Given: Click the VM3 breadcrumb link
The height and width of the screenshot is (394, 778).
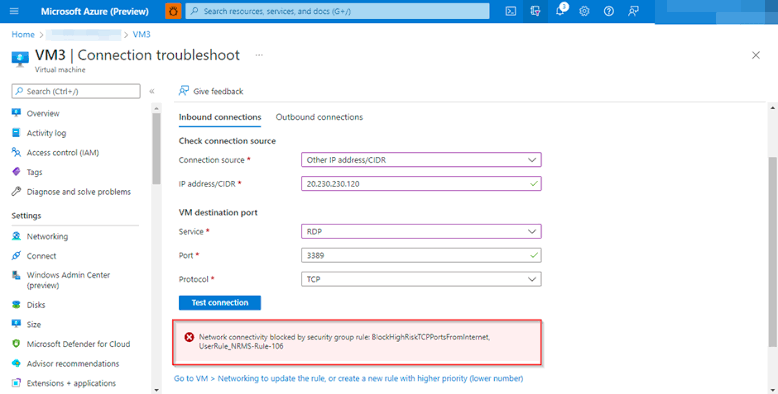Looking at the screenshot, I should (x=141, y=34).
